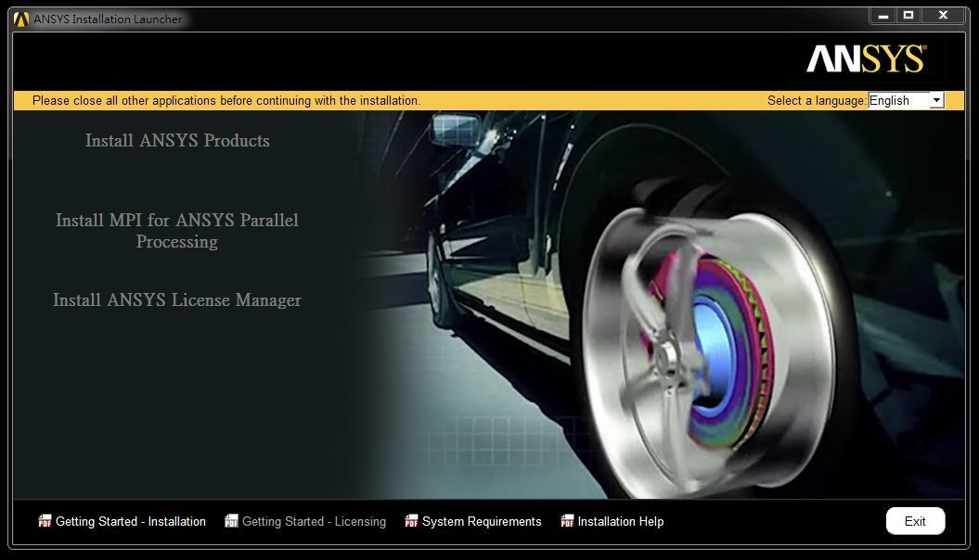This screenshot has width=979, height=560.
Task: Open Getting Started - Installation guide text
Action: 131,521
